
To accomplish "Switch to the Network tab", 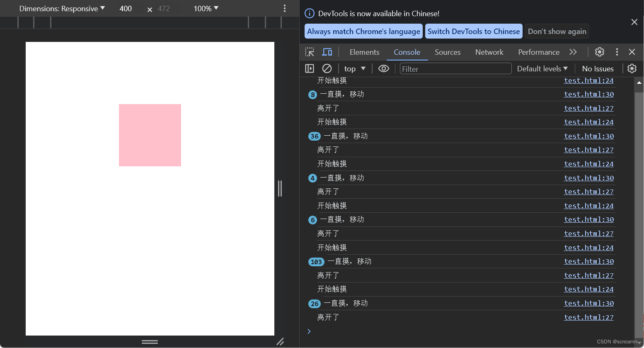I will 489,52.
